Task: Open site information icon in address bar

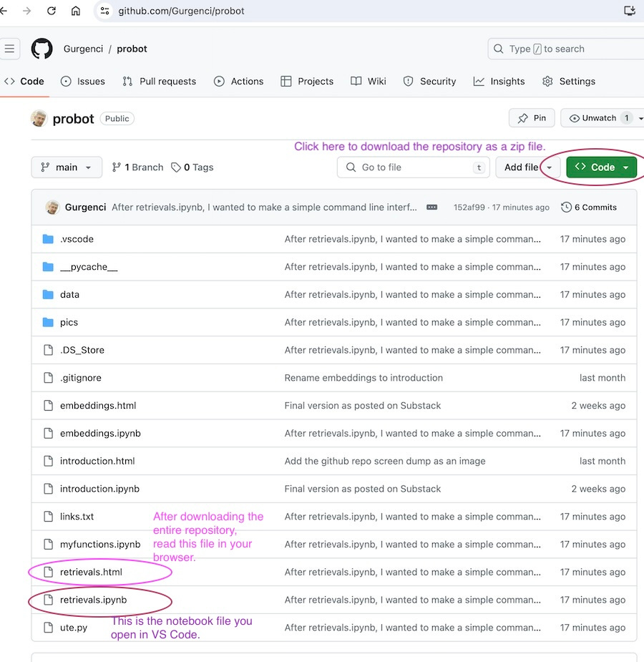Action: click(104, 11)
